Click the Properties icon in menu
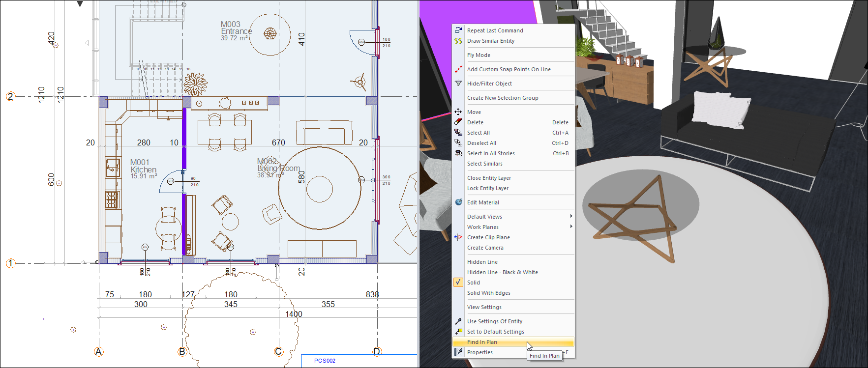The image size is (868, 368). (458, 352)
